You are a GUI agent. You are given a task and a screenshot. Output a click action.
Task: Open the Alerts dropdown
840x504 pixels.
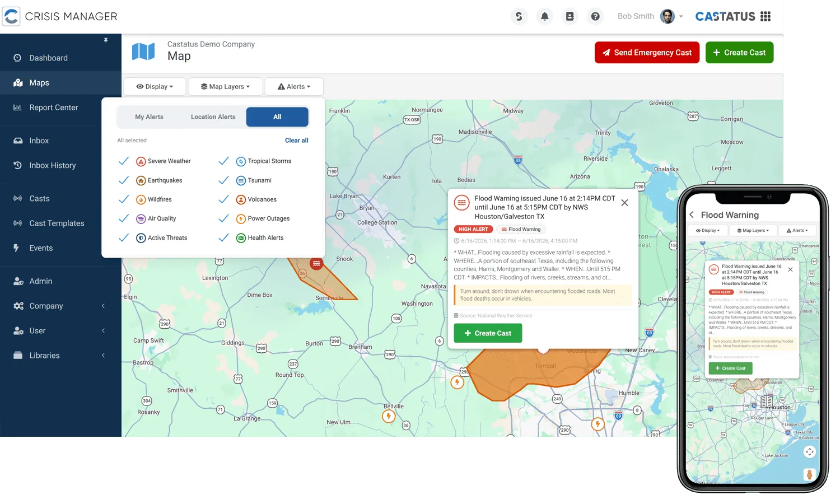(x=294, y=86)
